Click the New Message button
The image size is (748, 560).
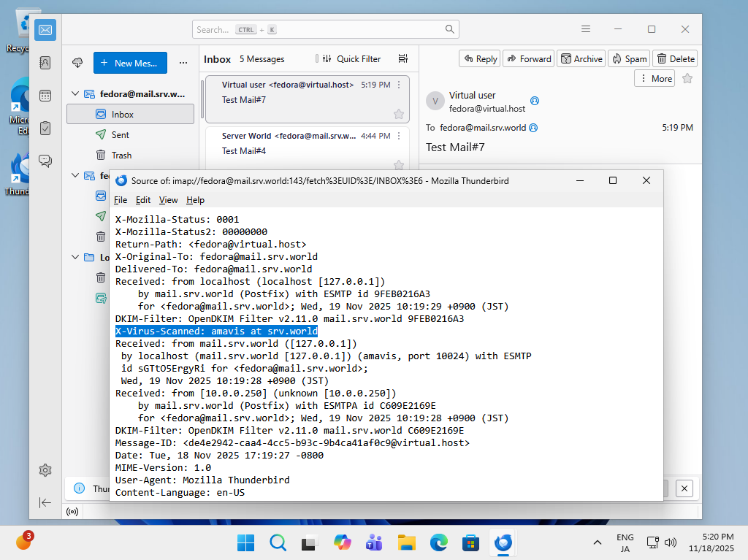130,63
